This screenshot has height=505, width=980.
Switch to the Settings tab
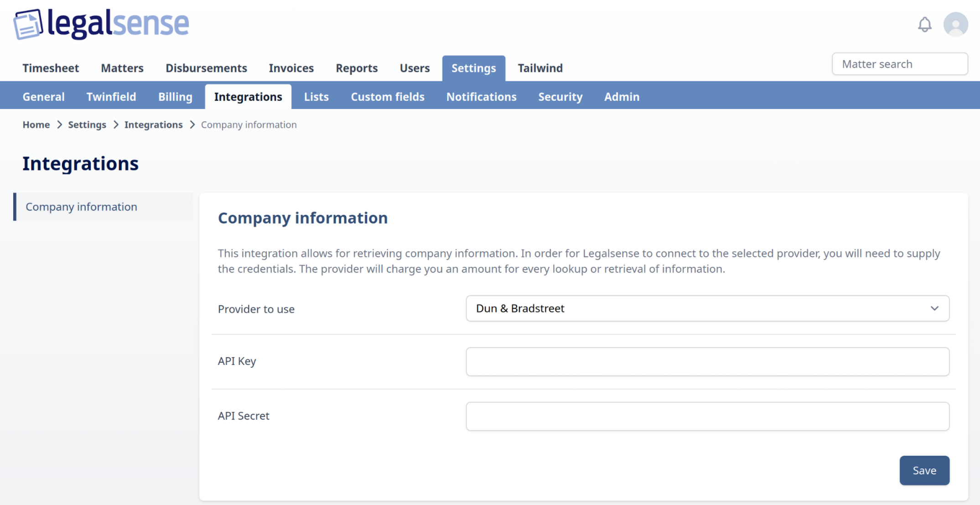pos(473,68)
